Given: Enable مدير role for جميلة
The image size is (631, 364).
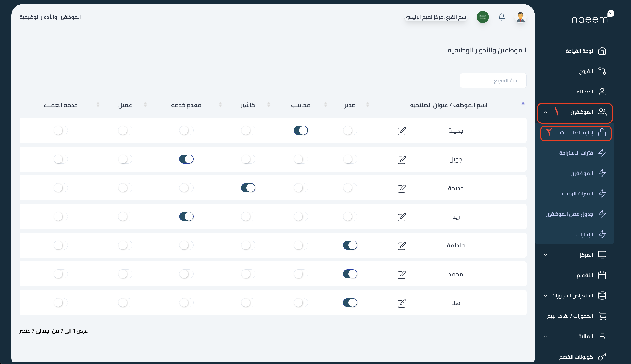Looking at the screenshot, I should [x=350, y=131].
